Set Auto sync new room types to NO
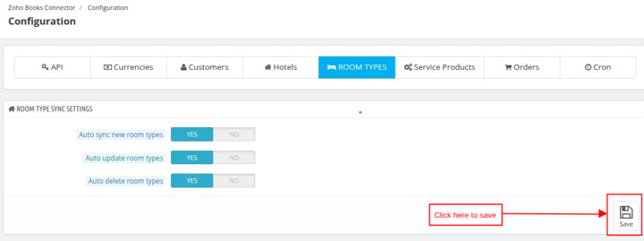644x241 pixels. coord(234,135)
